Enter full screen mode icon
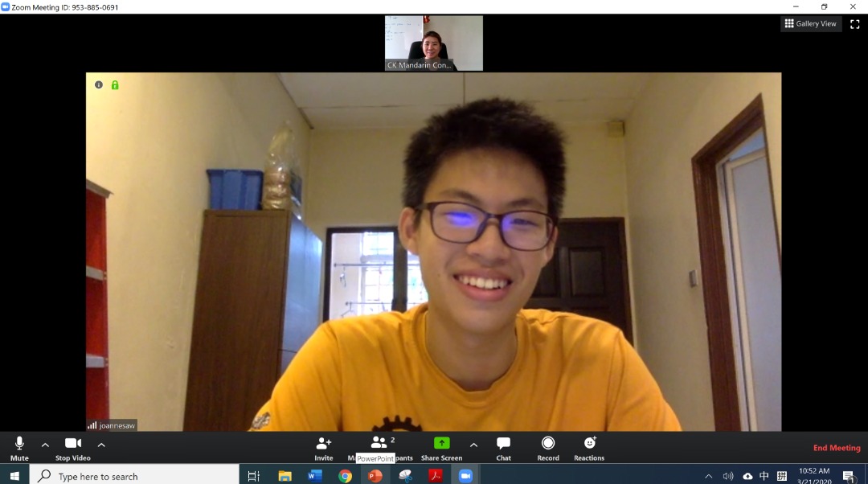The height and width of the screenshot is (484, 868). point(854,24)
